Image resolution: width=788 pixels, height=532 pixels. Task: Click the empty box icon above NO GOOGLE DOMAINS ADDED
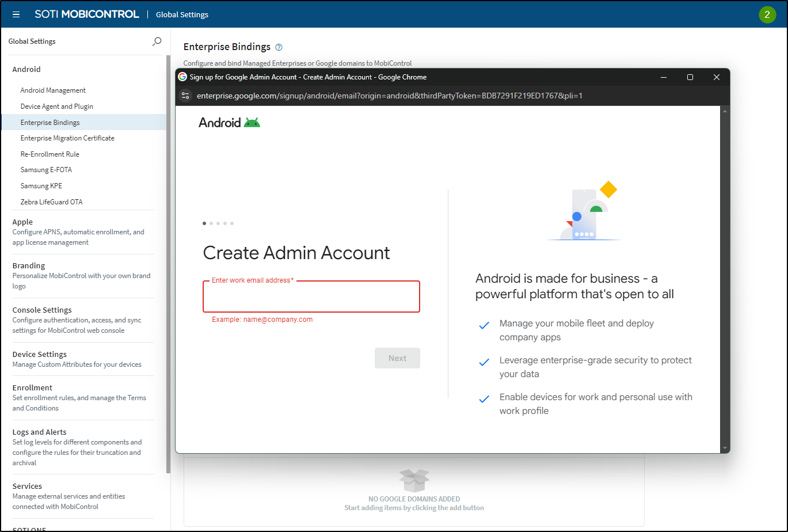coord(414,480)
